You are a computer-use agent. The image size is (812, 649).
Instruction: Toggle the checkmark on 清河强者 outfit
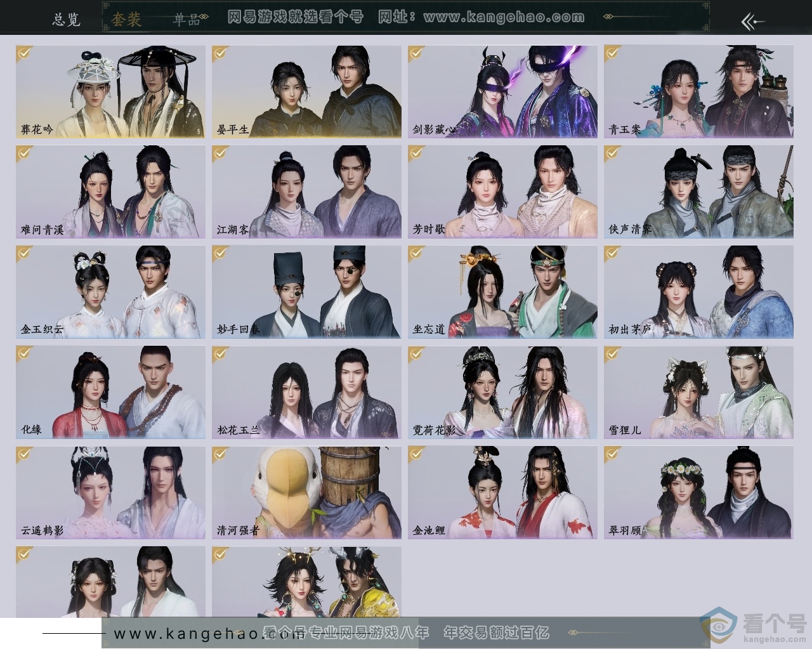[221, 455]
